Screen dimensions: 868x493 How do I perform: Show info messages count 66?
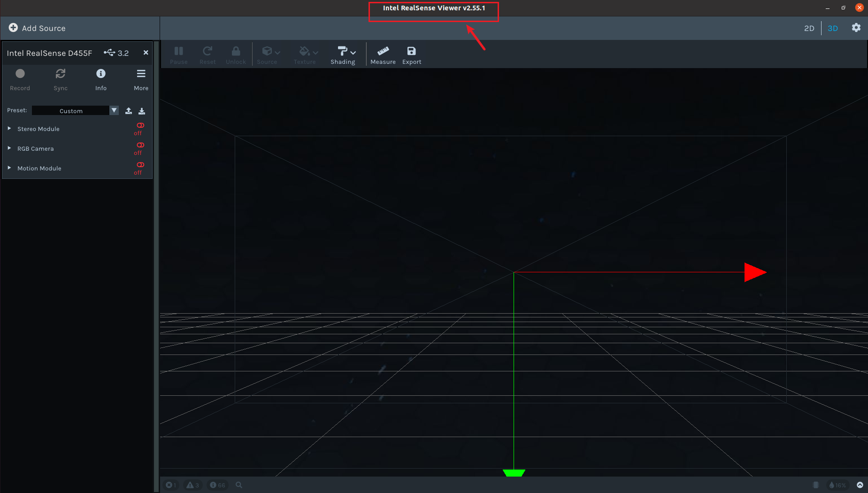[x=217, y=485]
